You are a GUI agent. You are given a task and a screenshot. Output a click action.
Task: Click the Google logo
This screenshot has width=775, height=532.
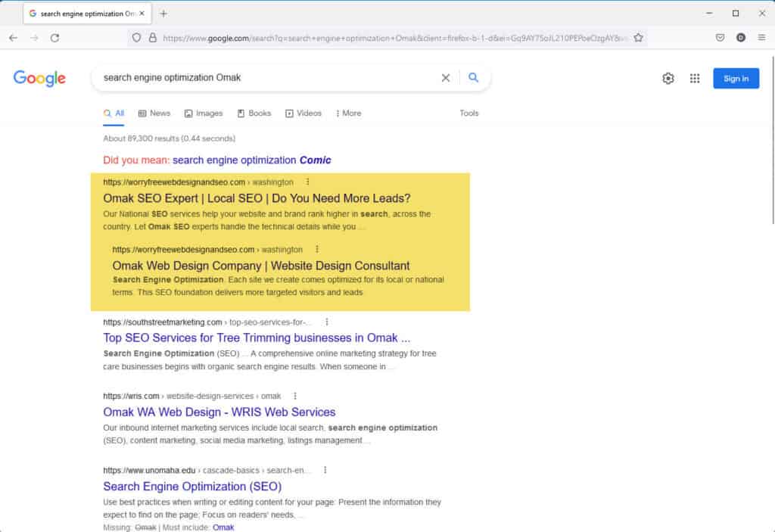(x=39, y=78)
